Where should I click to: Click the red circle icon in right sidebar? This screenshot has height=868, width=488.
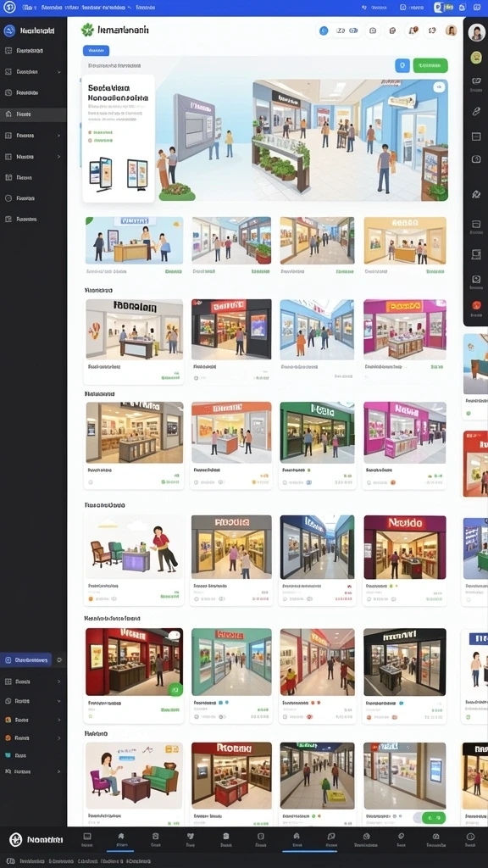point(476,305)
